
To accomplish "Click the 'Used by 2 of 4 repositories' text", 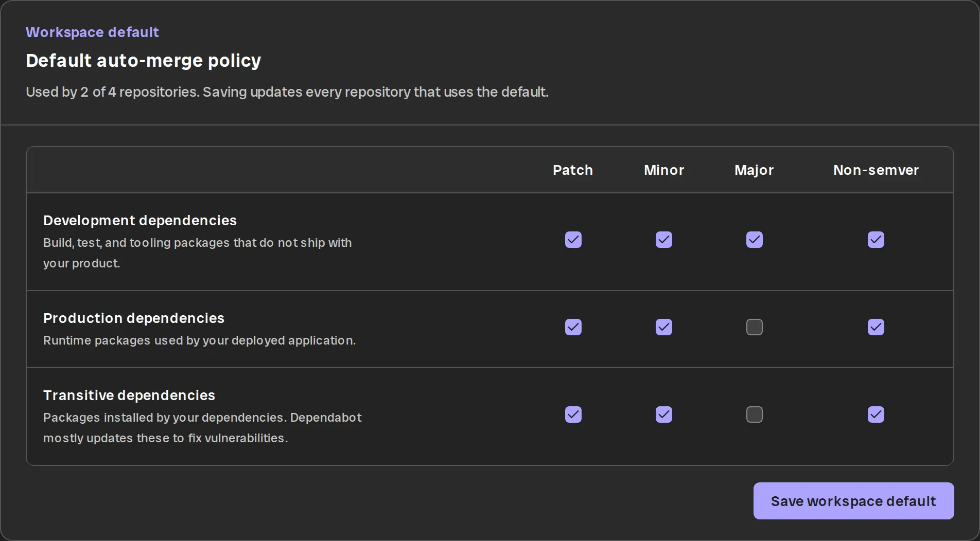I will point(287,92).
